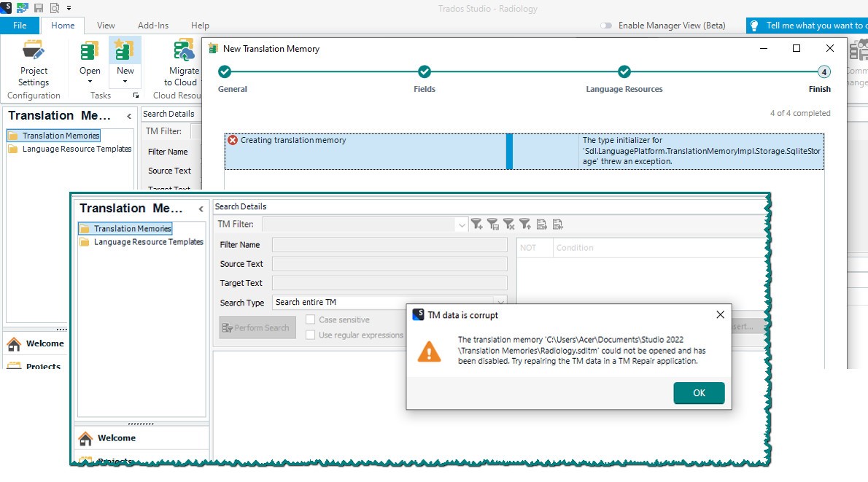The width and height of the screenshot is (868, 482).
Task: Click the delete filter funnel-X icon
Action: (508, 224)
